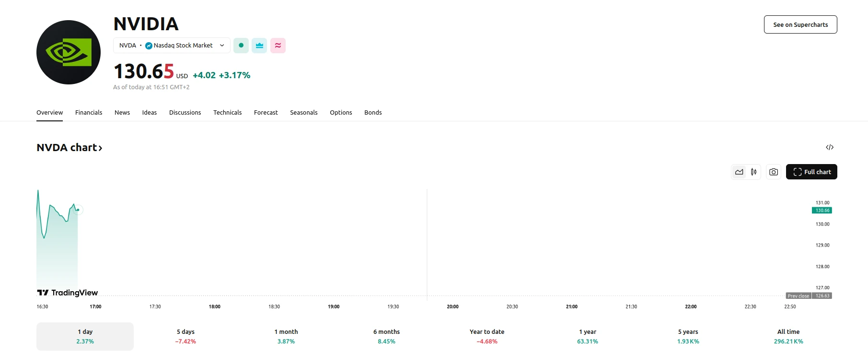Click the TradingView logo on chart
The height and width of the screenshot is (355, 868).
(68, 293)
